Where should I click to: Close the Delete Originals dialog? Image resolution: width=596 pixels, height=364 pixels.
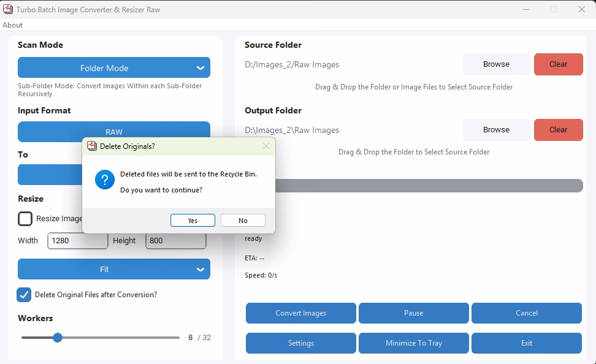[x=266, y=146]
